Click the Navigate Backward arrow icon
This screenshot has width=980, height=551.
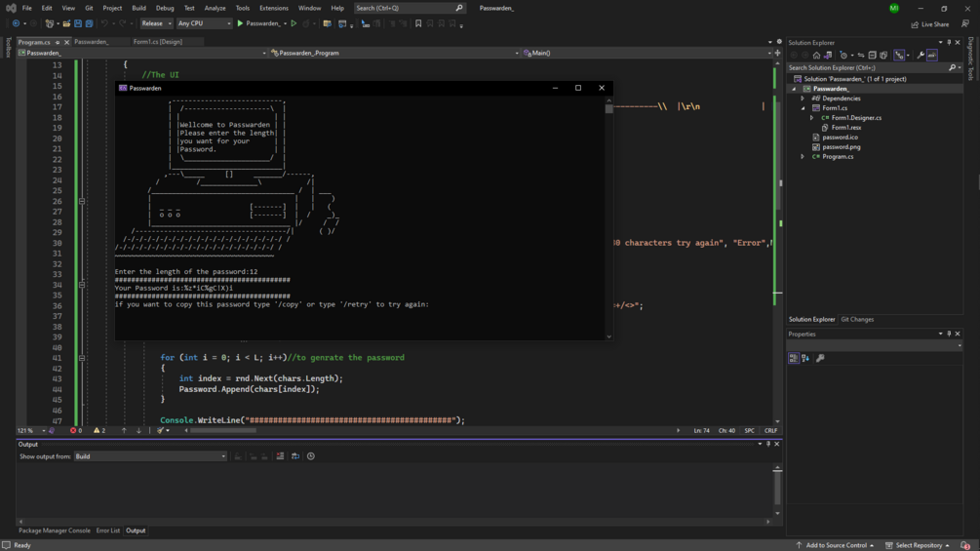click(x=16, y=23)
